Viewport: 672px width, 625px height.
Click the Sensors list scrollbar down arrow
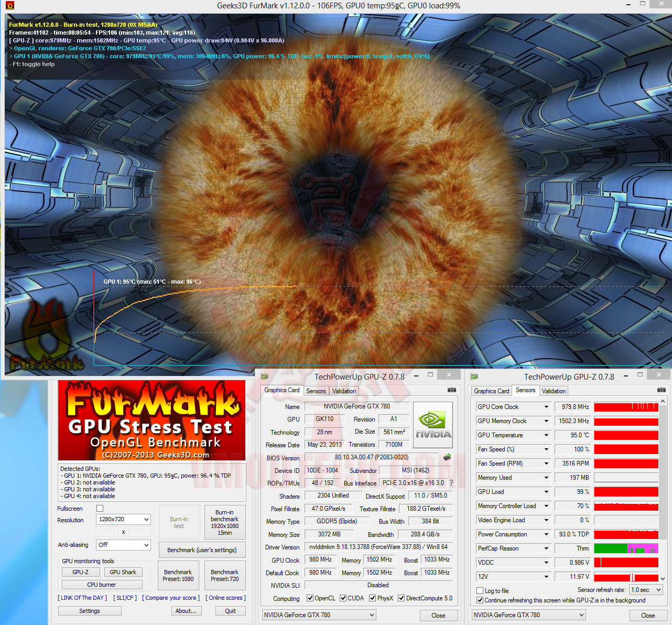pyautogui.click(x=663, y=579)
